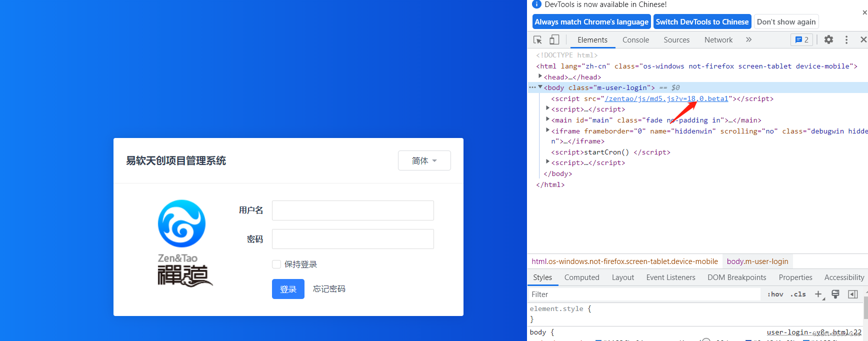Open the 简体 language dropdown
Viewport: 868px width, 341px height.
pos(424,160)
